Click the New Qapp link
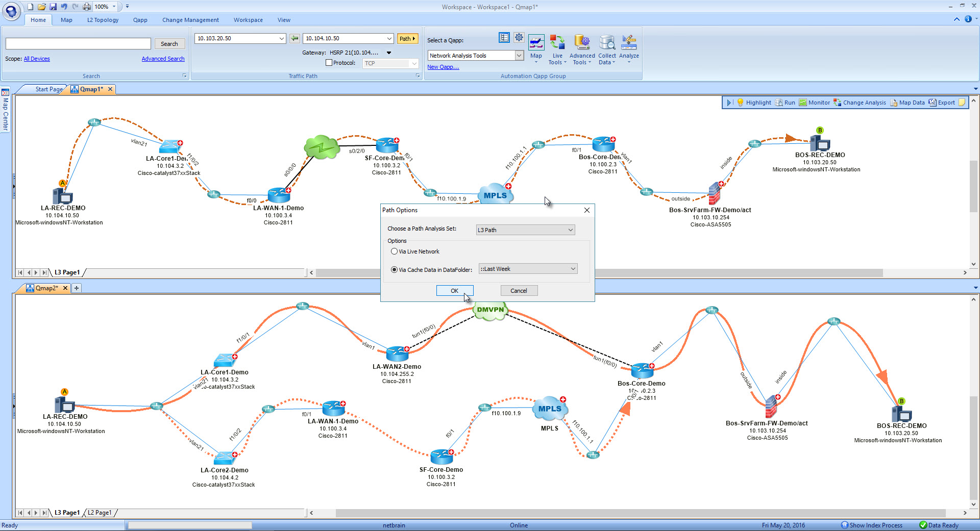The width and height of the screenshot is (980, 531). (x=442, y=66)
